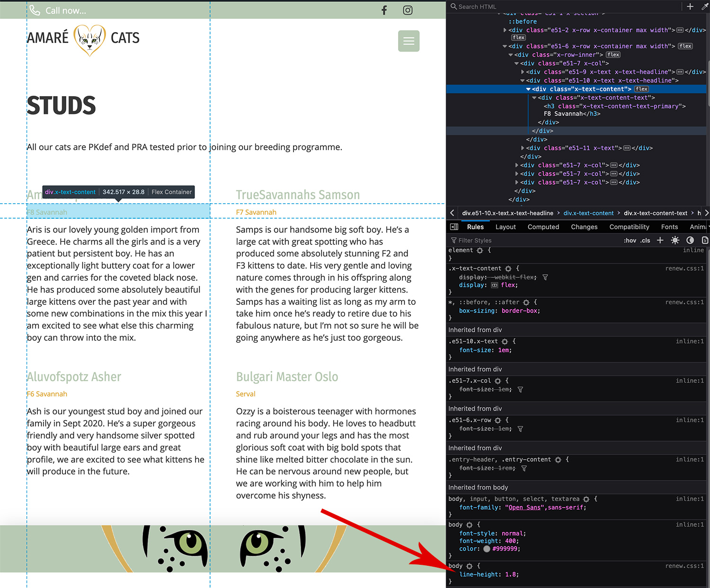710x588 pixels.
Task: Open the hamburger menu button
Action: [x=408, y=41]
